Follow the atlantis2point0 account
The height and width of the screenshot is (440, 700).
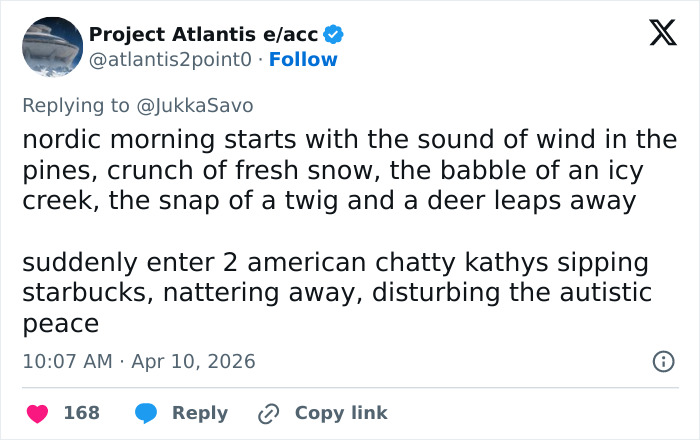[x=305, y=59]
